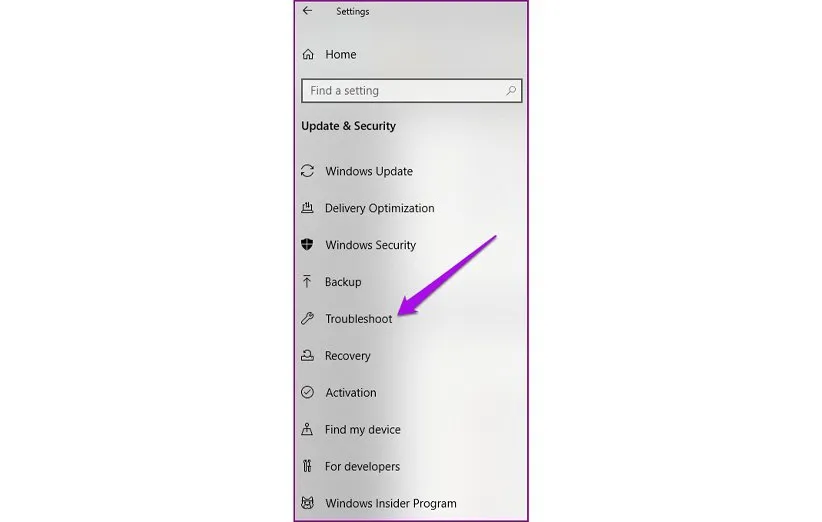Click the Windows Update refresh icon
The height and width of the screenshot is (522, 822).
(x=307, y=171)
